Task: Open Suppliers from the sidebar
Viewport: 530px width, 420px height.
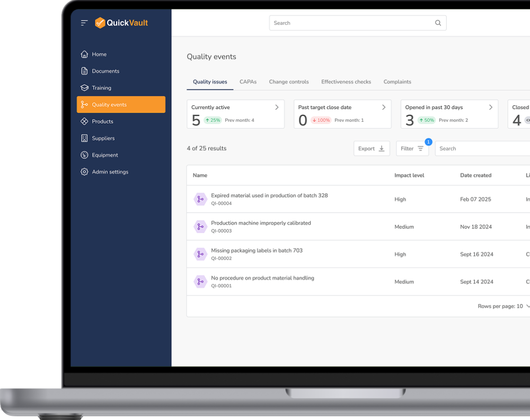Action: (103, 138)
